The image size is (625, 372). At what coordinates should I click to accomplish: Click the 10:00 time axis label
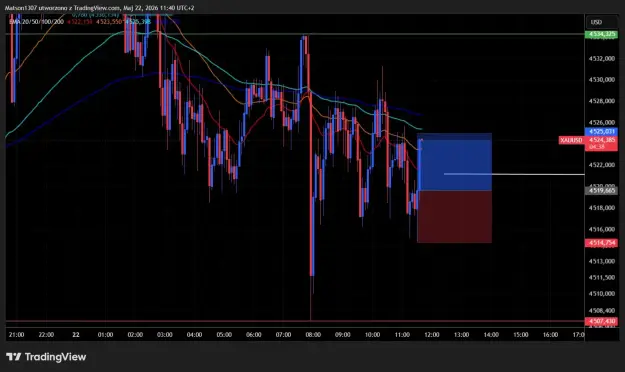coord(372,335)
